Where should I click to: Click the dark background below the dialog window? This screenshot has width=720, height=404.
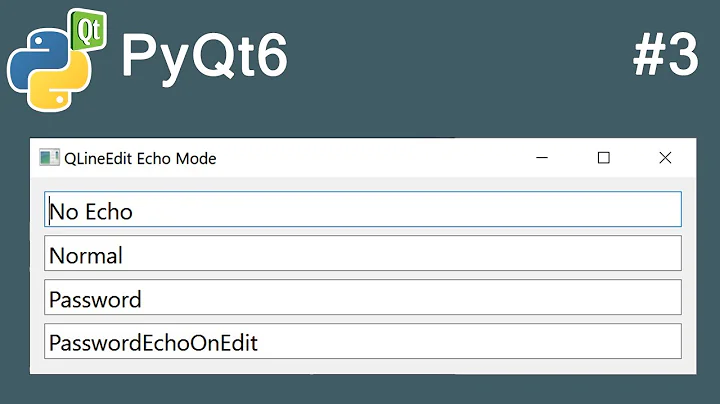pos(360,390)
